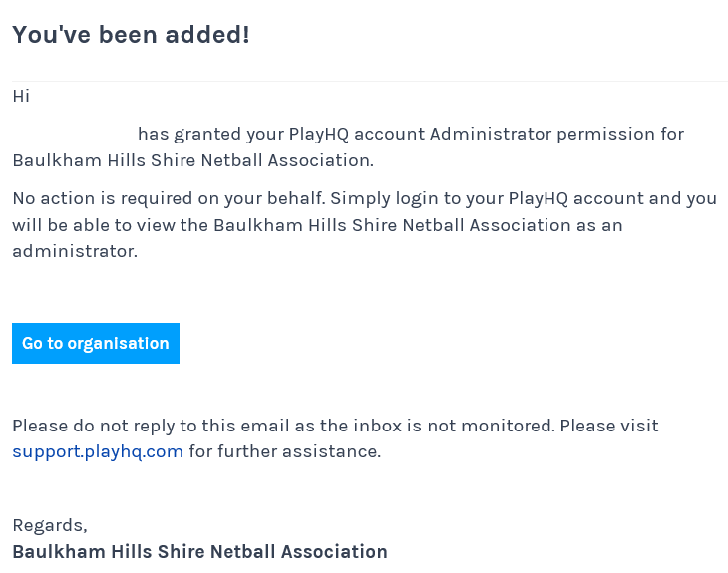Click the "Regards," sign-off text

[50, 525]
